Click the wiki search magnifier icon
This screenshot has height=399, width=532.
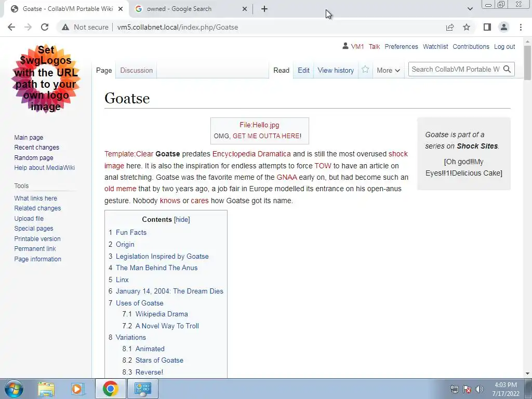click(507, 69)
